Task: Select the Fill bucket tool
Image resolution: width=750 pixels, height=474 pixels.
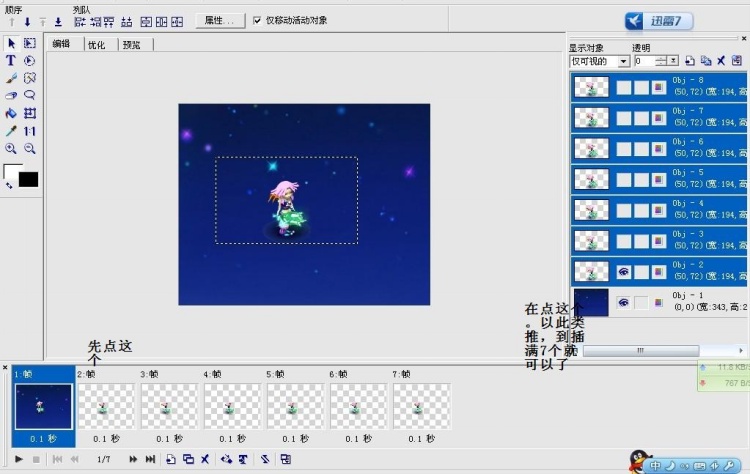Action: pos(11,113)
